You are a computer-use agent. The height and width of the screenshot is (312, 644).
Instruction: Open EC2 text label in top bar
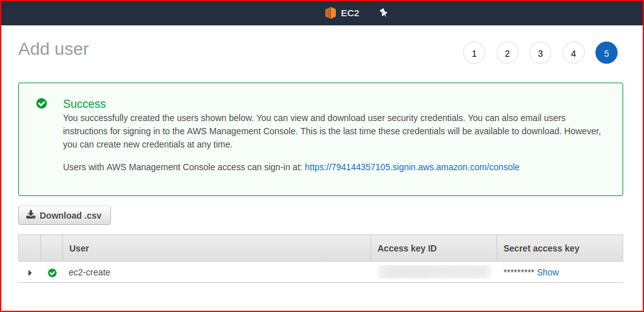(350, 13)
